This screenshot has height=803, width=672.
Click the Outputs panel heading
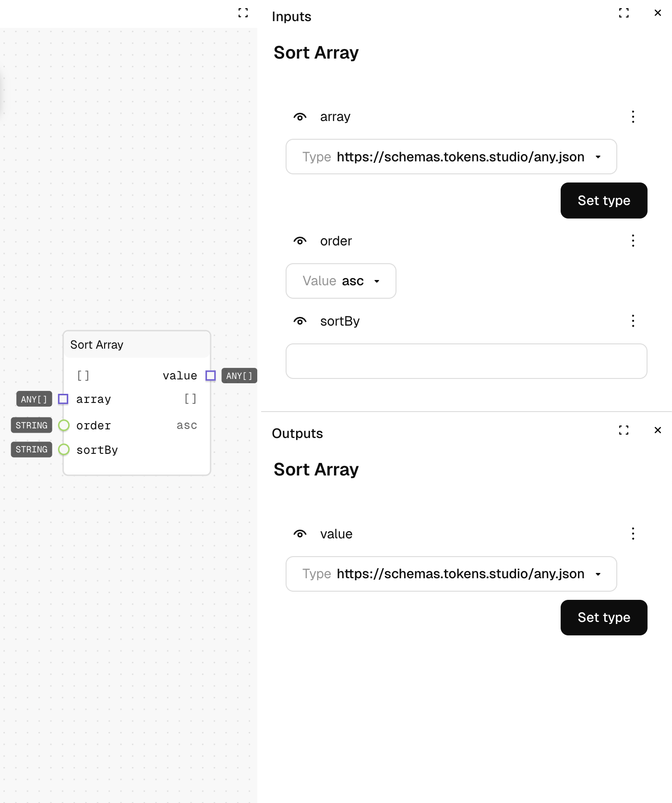click(297, 434)
